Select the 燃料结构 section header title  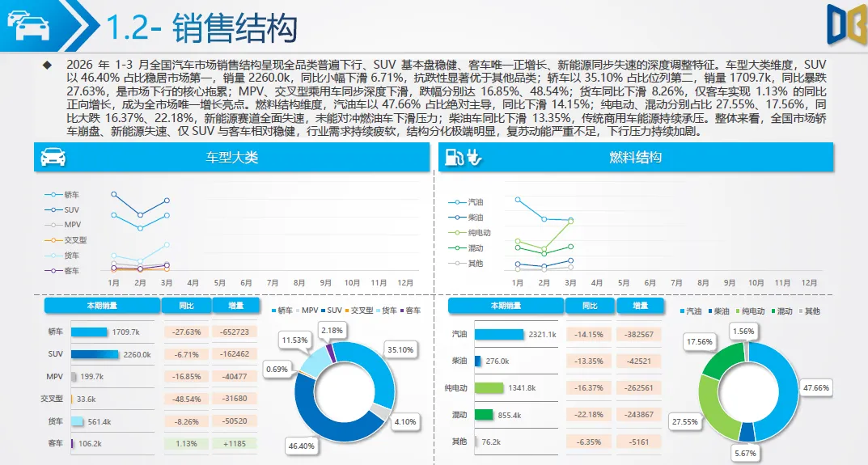pos(636,158)
